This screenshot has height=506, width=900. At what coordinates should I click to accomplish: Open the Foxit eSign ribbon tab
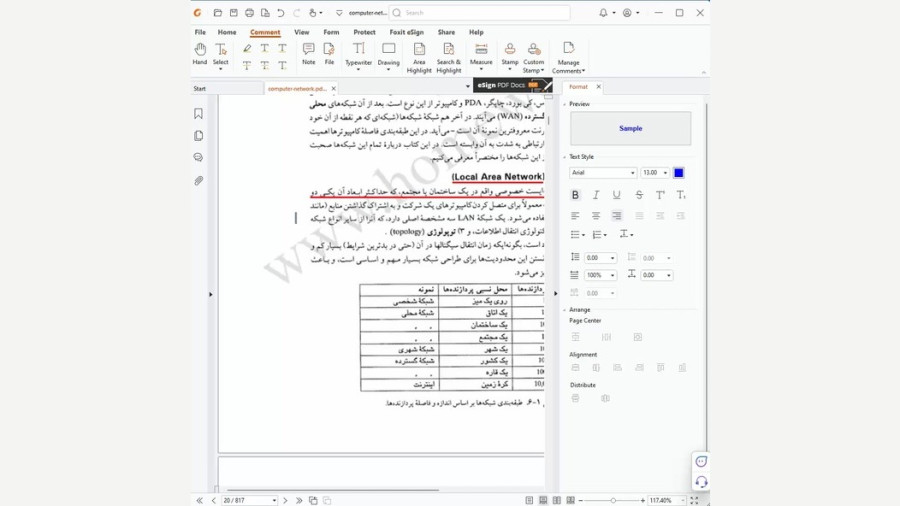pos(406,32)
